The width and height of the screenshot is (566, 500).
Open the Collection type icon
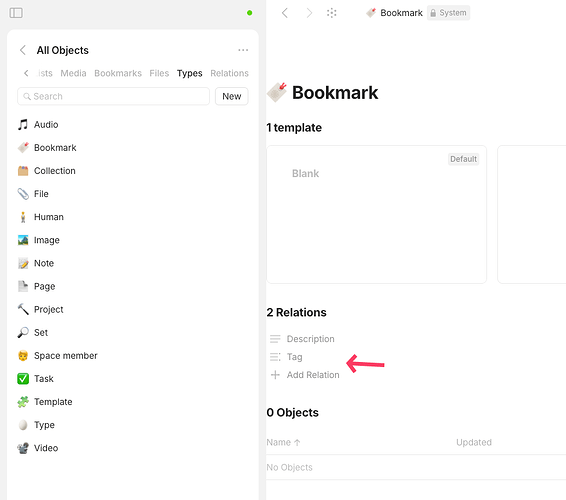point(23,171)
